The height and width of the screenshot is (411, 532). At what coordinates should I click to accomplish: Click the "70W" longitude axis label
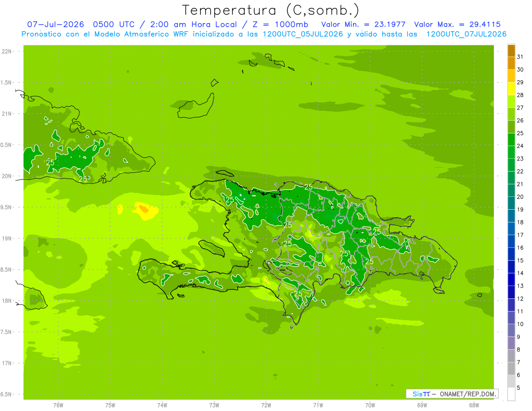(370, 405)
